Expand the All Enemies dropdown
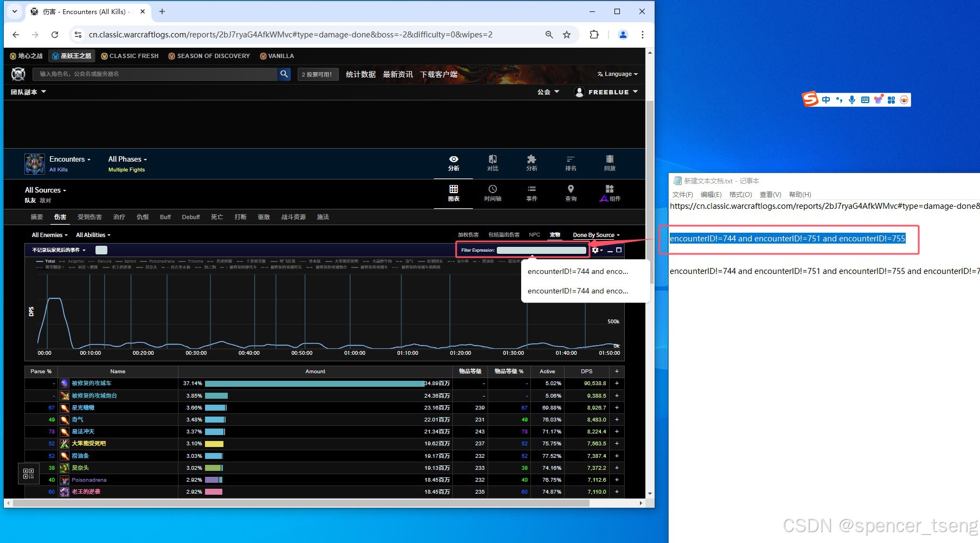 pos(49,235)
